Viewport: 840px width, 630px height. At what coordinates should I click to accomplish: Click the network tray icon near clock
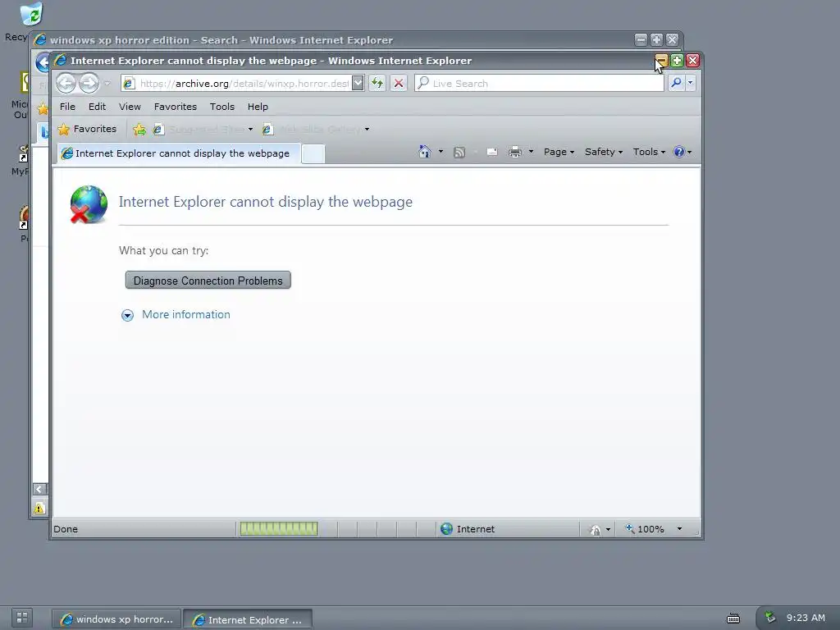point(770,617)
